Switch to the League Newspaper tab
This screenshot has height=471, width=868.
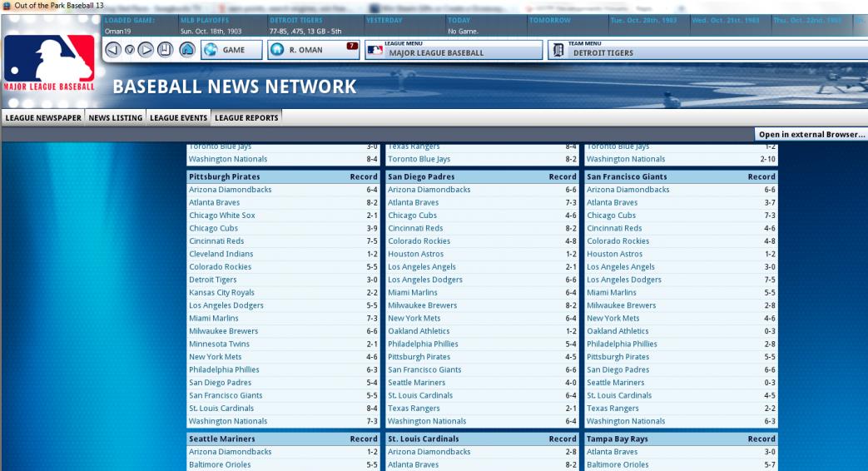pos(43,118)
